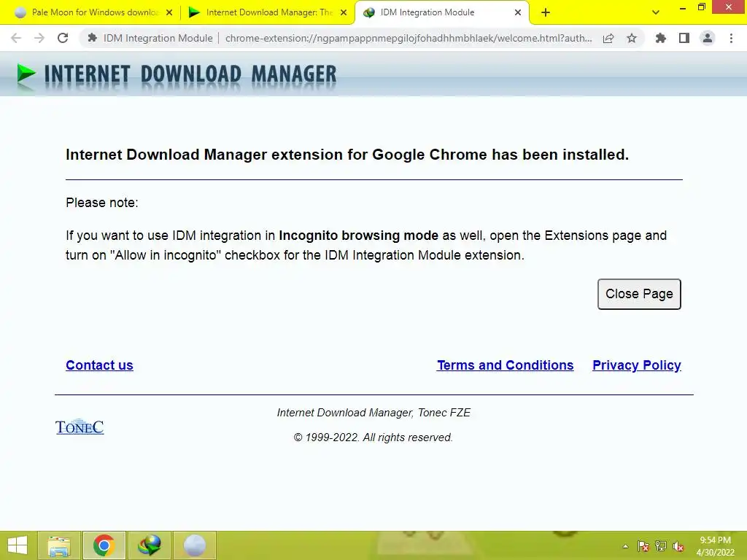Open the Extensions puzzle menu in toolbar
Viewport: 747px width, 560px height.
(660, 38)
